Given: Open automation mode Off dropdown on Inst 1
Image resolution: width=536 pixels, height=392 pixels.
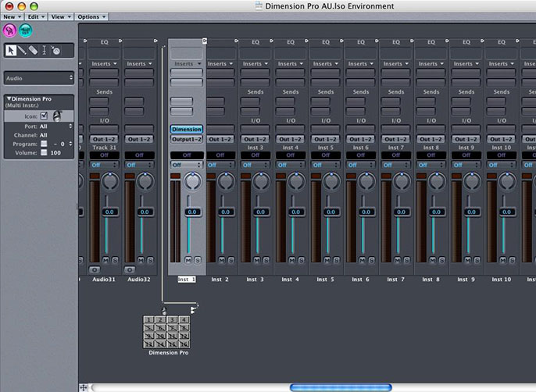Looking at the screenshot, I should (x=187, y=165).
